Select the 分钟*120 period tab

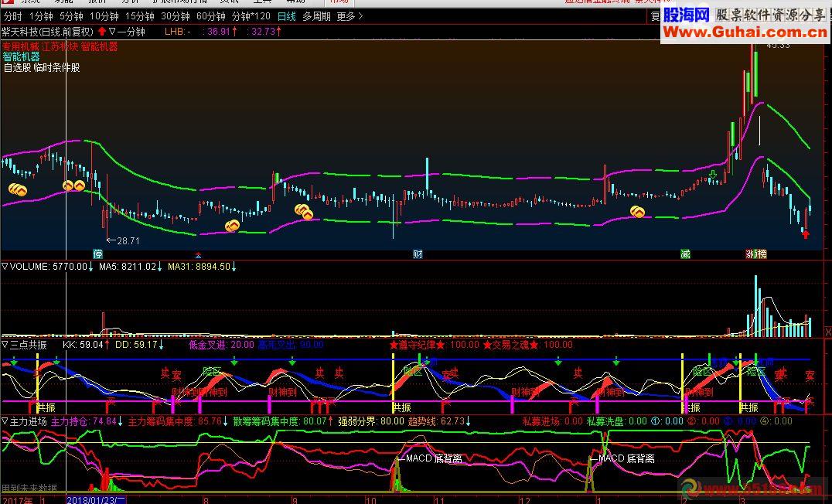(x=251, y=16)
